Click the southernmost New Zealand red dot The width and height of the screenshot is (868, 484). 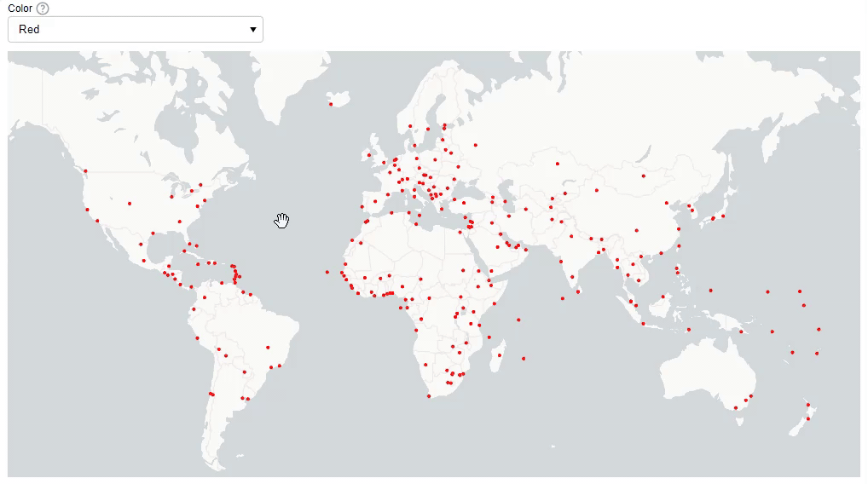point(807,418)
